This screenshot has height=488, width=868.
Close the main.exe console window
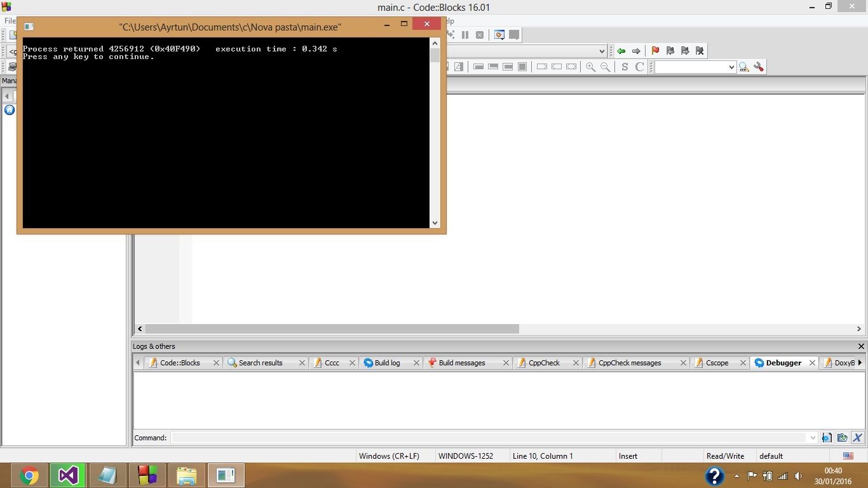[426, 24]
